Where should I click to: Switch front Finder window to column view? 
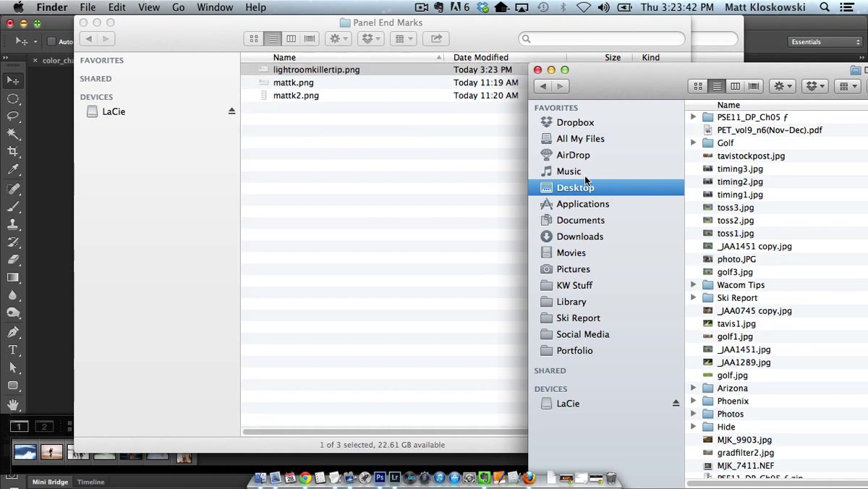(736, 86)
